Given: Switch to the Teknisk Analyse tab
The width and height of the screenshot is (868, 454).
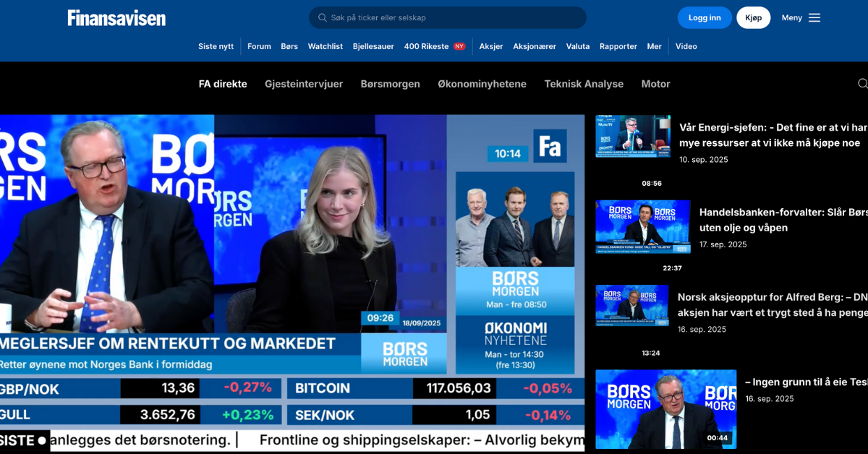Looking at the screenshot, I should point(584,84).
